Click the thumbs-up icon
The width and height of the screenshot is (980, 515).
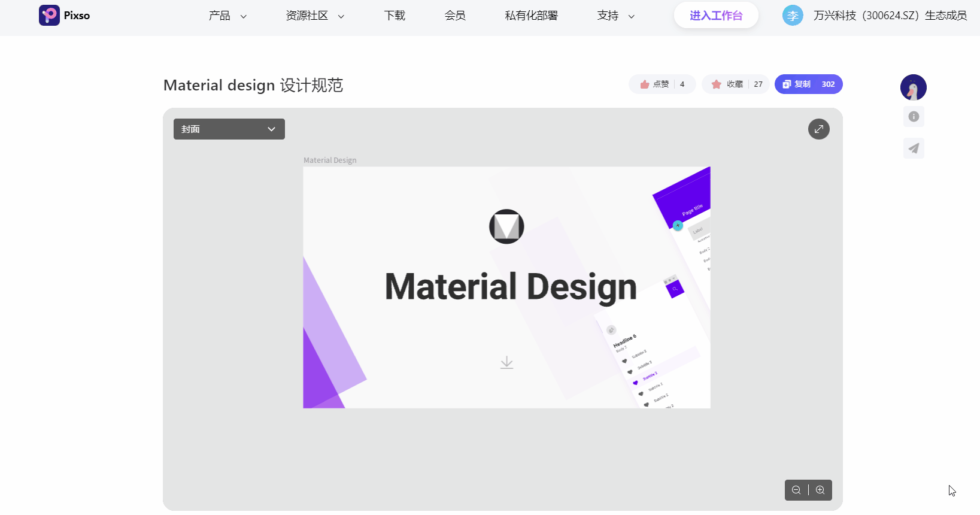[x=645, y=84]
